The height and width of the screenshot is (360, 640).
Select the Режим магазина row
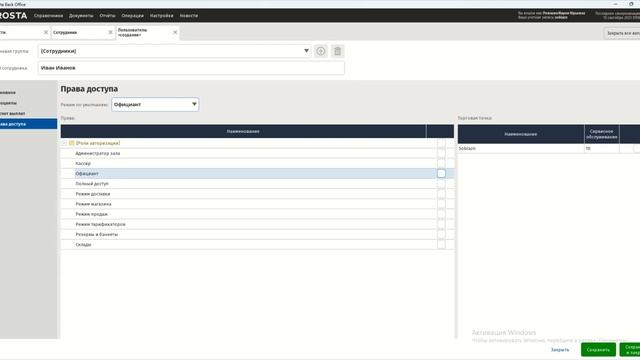[257, 204]
